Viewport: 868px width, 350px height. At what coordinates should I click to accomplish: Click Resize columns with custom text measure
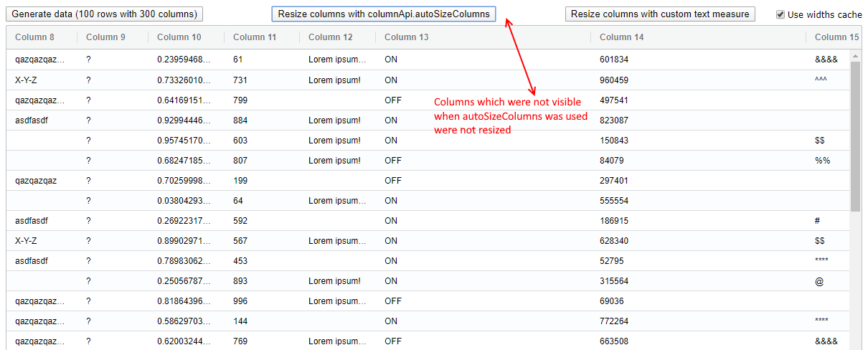click(660, 14)
